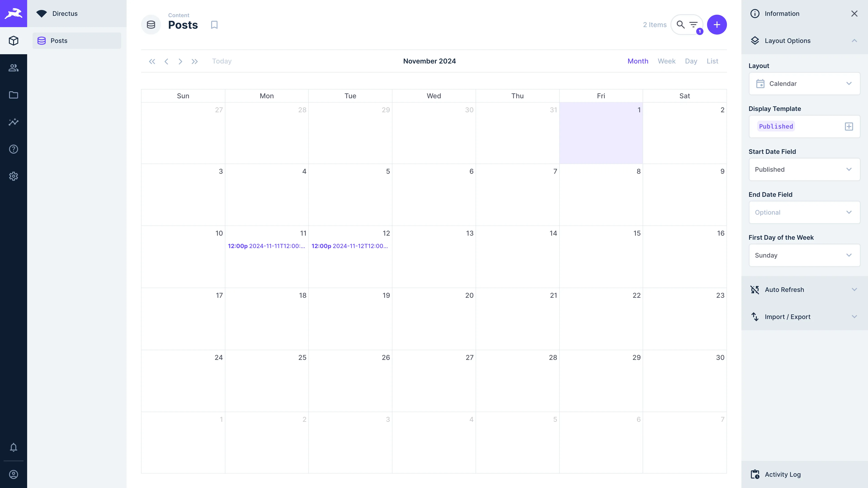Click the search magnifier icon

[681, 24]
